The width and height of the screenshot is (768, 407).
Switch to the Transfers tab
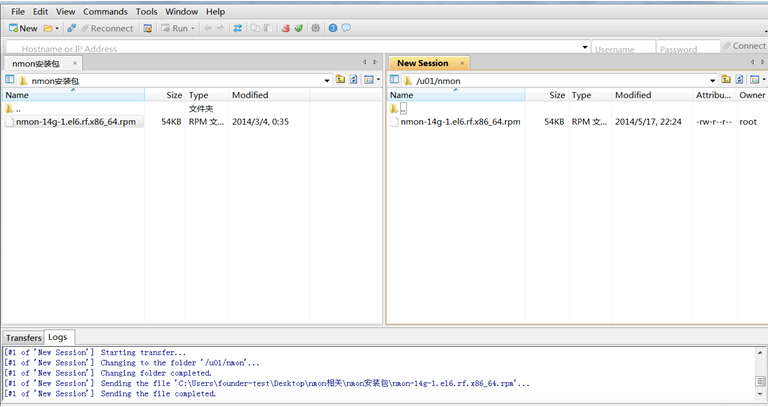24,338
